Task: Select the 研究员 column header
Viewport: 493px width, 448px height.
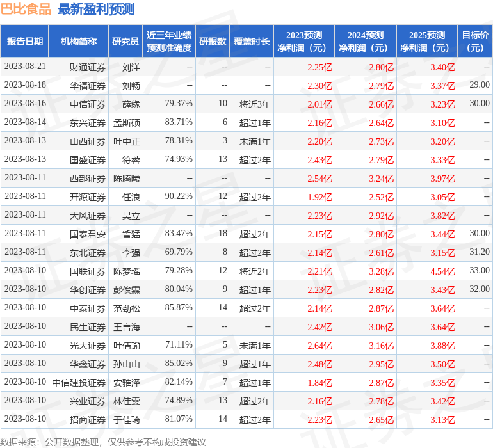Action: point(125,41)
